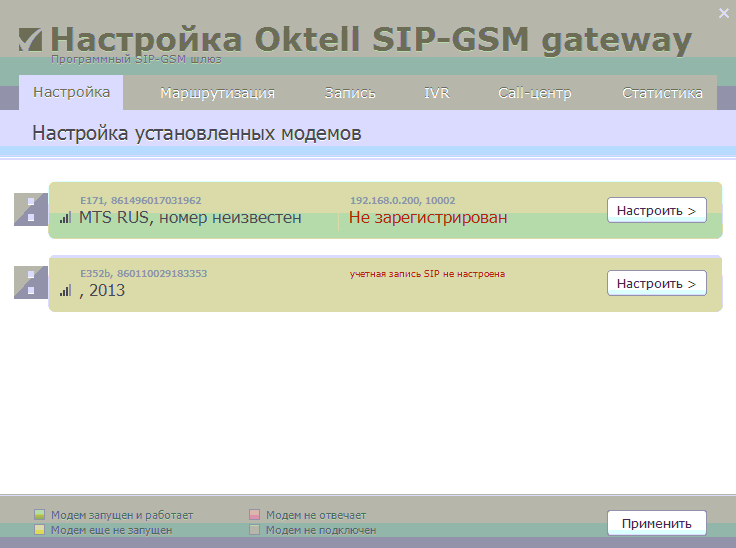This screenshot has width=736, height=548.
Task: Open the Настройка tab
Action: click(71, 93)
